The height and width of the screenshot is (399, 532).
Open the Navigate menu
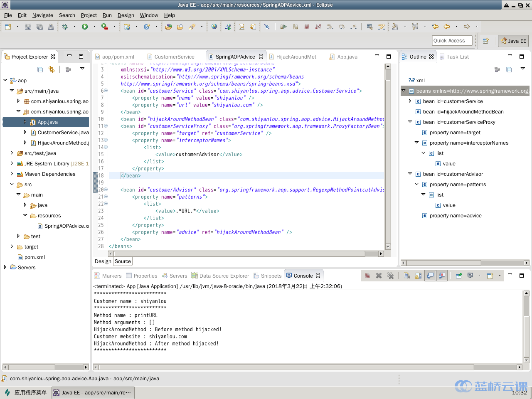(43, 15)
